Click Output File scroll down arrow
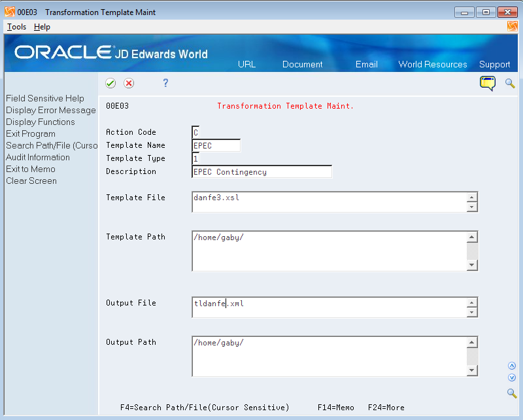The image size is (523, 420). click(x=472, y=313)
